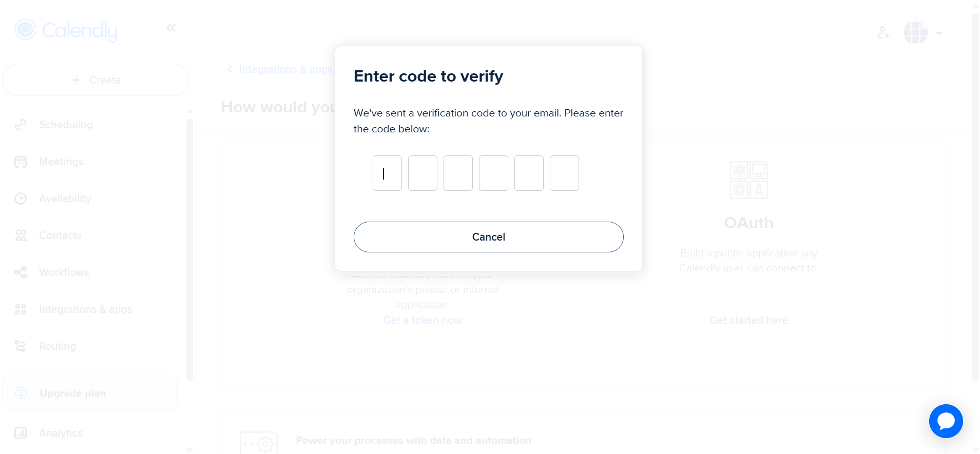Open the chat support bubble
Screen dimensions: 980x454
click(946, 421)
